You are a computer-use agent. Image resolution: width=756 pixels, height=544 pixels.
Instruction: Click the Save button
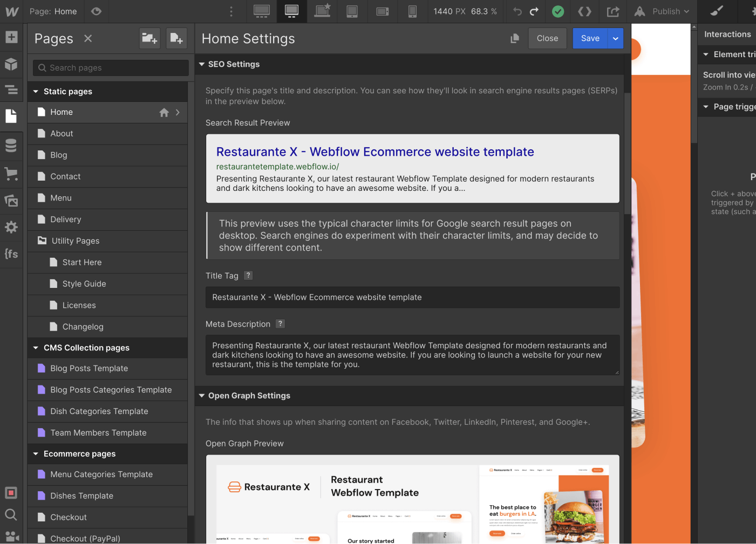[590, 38]
